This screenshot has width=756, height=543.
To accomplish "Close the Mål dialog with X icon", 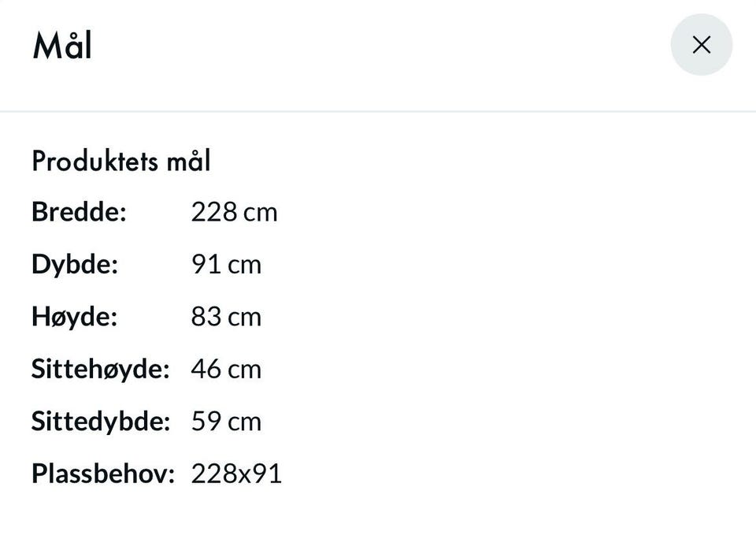I will click(x=702, y=45).
